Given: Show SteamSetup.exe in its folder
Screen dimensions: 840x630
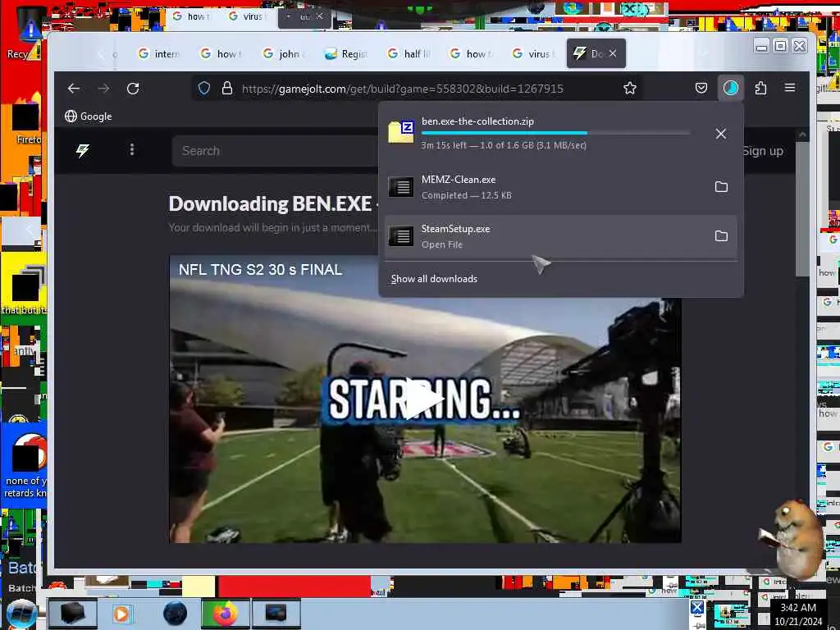Looking at the screenshot, I should 721,235.
